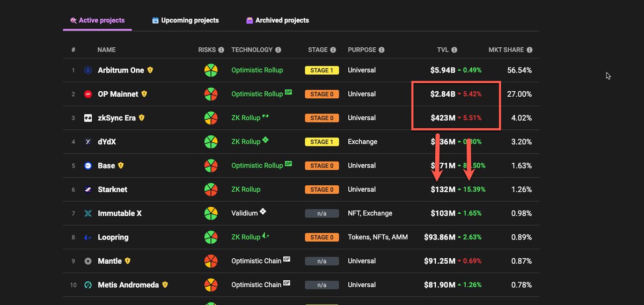Click the zkSync Era risk rosette
The height and width of the screenshot is (305, 644).
click(x=211, y=118)
